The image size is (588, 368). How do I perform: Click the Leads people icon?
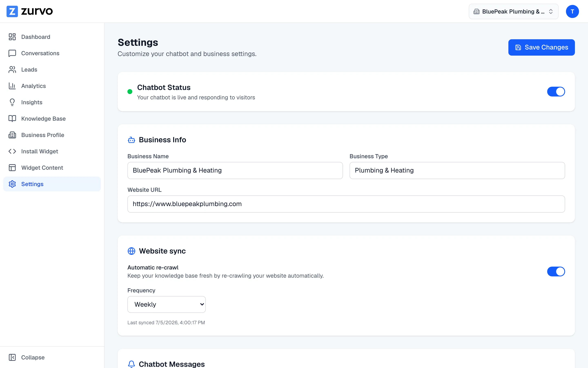click(12, 69)
